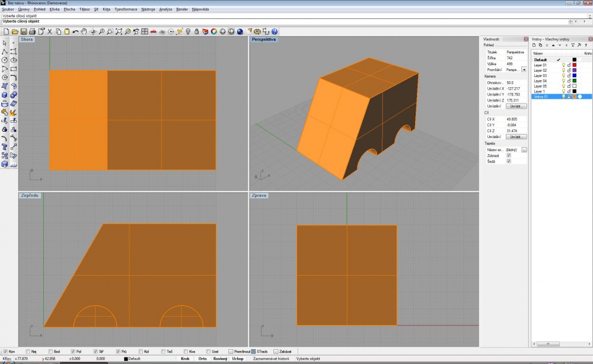Open a file using the folder icon
Viewport: 593px width, 364px height.
tap(15, 32)
